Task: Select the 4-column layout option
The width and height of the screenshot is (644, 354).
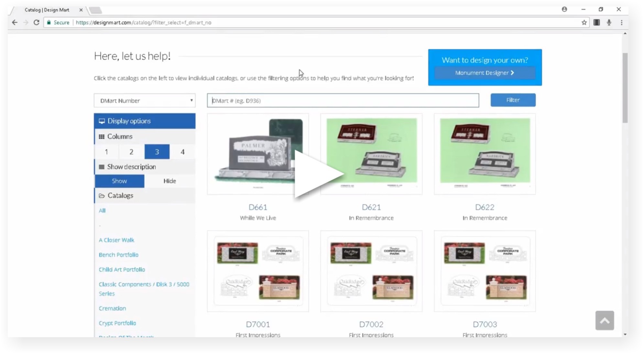Action: 182,151
